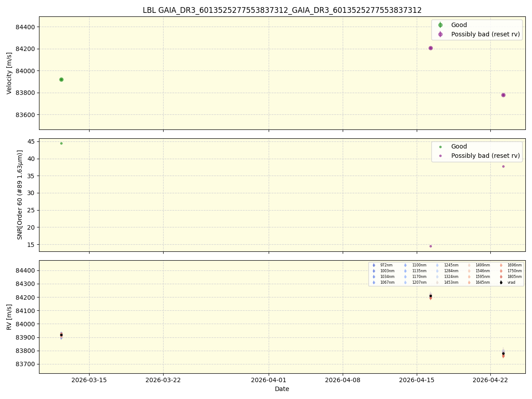Click the 1595nm legend entry
This screenshot has width=532, height=399.
478,277
